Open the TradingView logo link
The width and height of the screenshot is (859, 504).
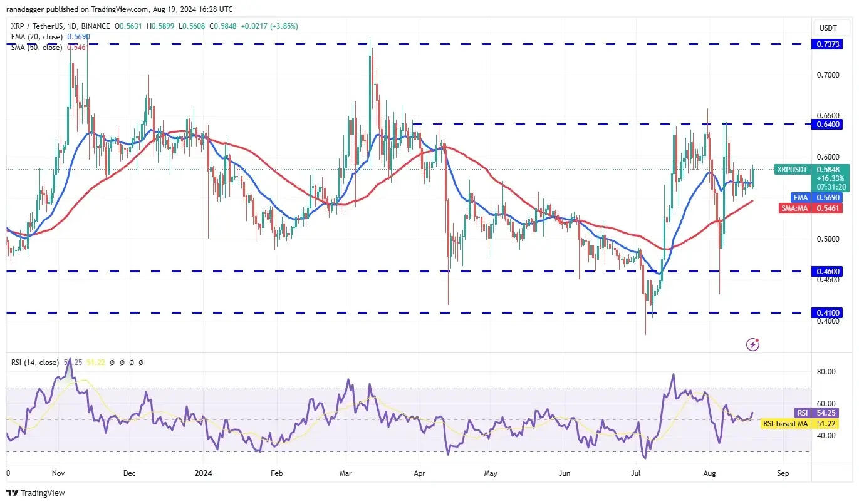[36, 493]
